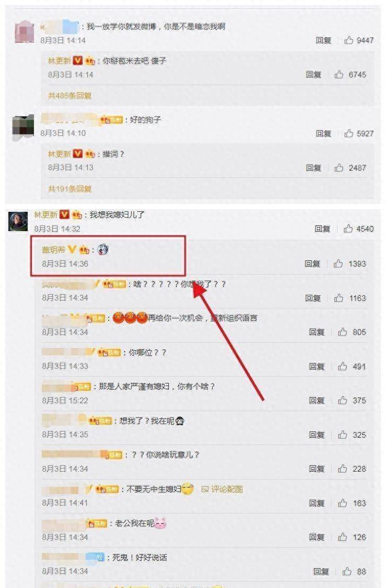Thumbs-up the 你哪位 reply with 491 likes
The image size is (386, 588).
[343, 366]
